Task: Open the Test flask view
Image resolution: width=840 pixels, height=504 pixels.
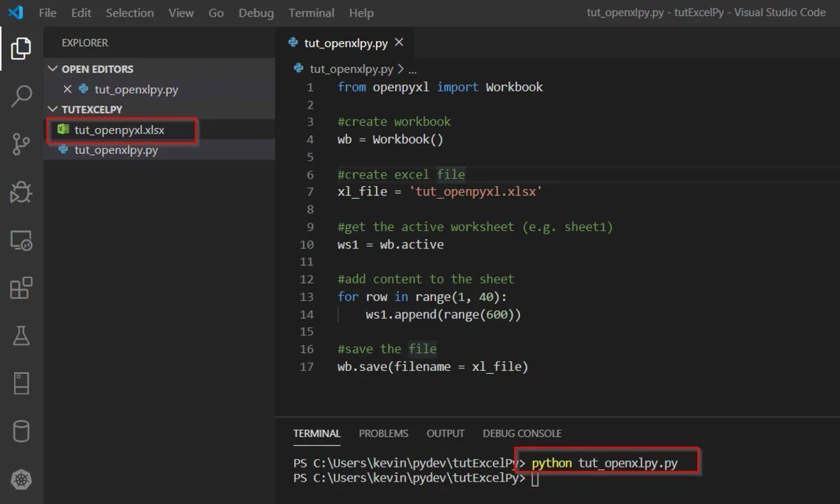Action: click(21, 335)
